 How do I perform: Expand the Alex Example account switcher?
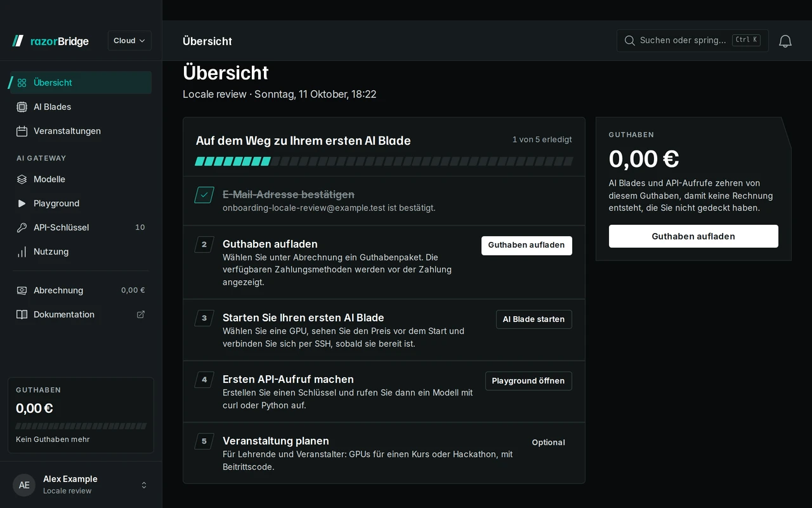[81, 485]
